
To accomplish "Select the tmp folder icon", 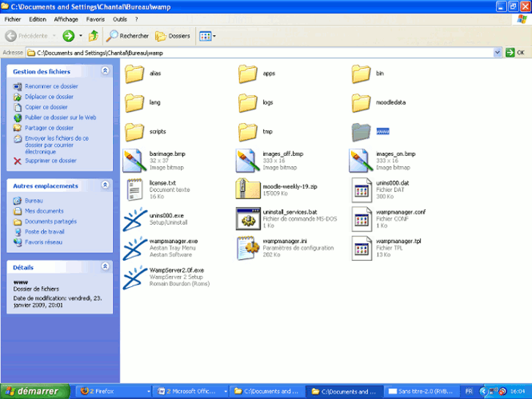I will 248,132.
